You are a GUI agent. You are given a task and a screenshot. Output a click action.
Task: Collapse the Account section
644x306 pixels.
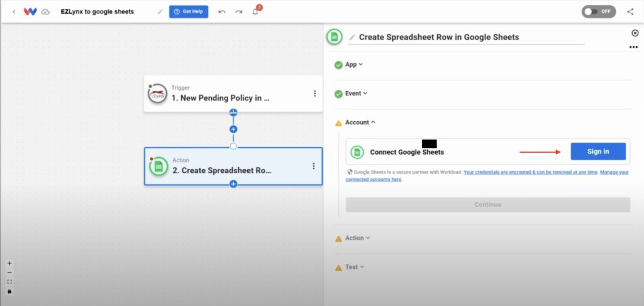coord(360,123)
